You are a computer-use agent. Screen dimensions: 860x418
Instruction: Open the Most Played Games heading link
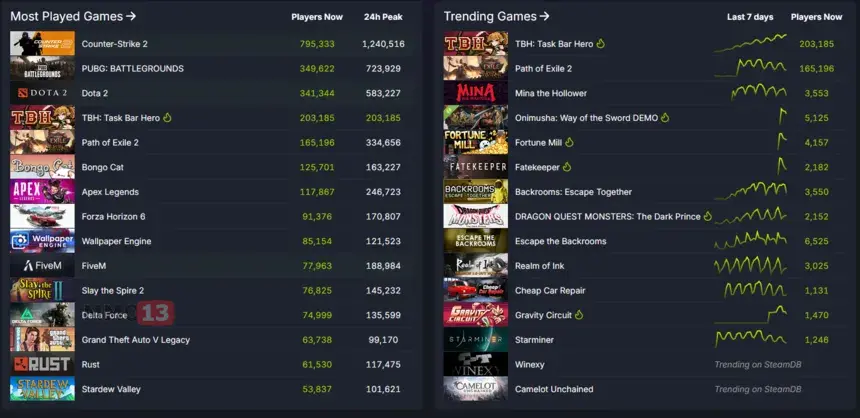pyautogui.click(x=73, y=16)
